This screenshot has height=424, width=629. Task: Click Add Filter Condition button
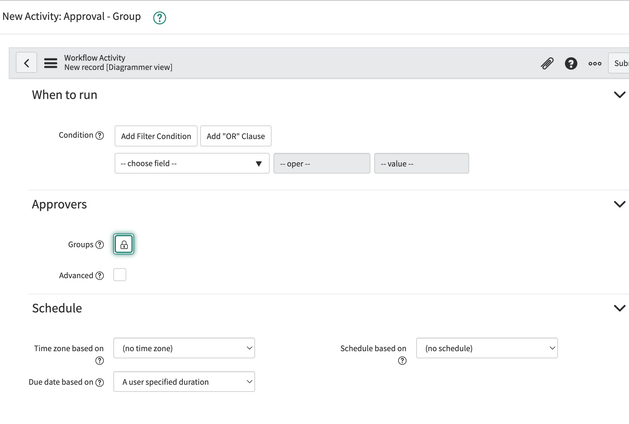click(156, 136)
